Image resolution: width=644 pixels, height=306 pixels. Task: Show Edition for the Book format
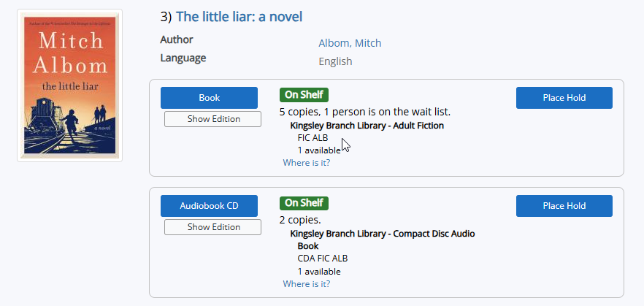[212, 119]
